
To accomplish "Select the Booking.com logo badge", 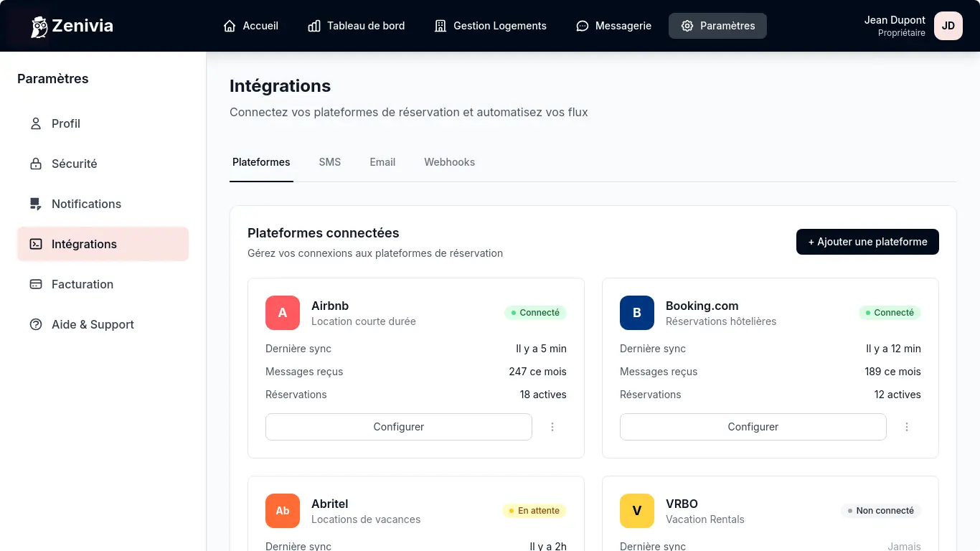I will coord(637,313).
